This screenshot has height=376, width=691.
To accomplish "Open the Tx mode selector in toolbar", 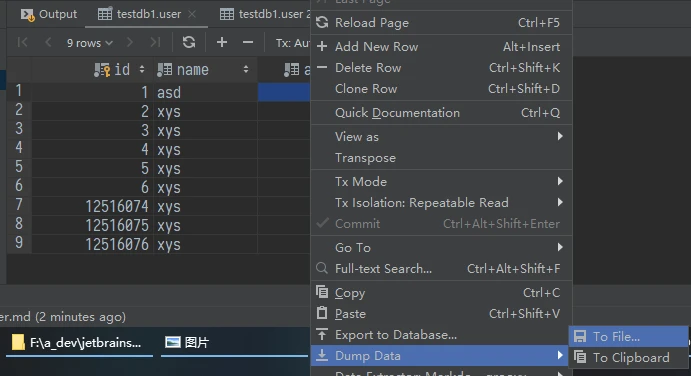I will (293, 43).
